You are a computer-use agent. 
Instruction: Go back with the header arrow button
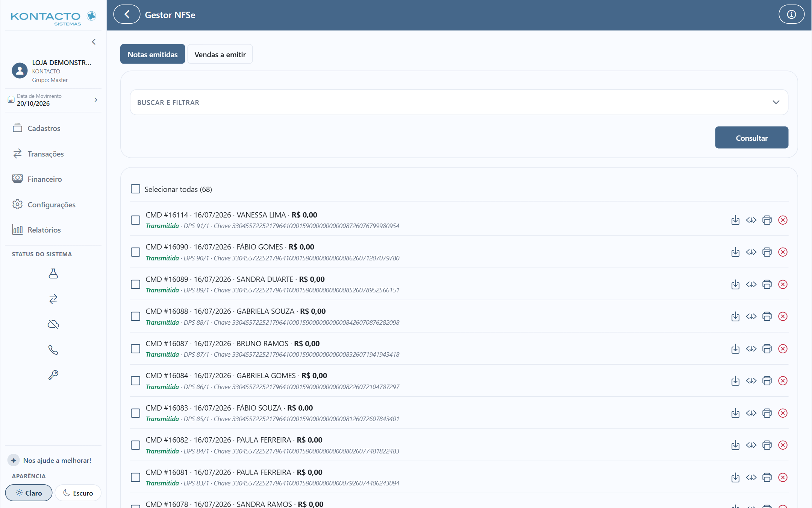(x=127, y=15)
